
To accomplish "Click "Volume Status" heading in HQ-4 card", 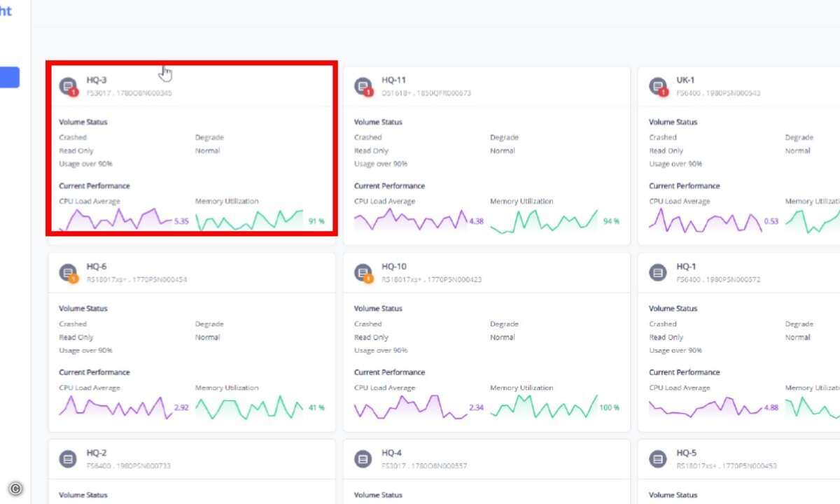I will pyautogui.click(x=378, y=495).
